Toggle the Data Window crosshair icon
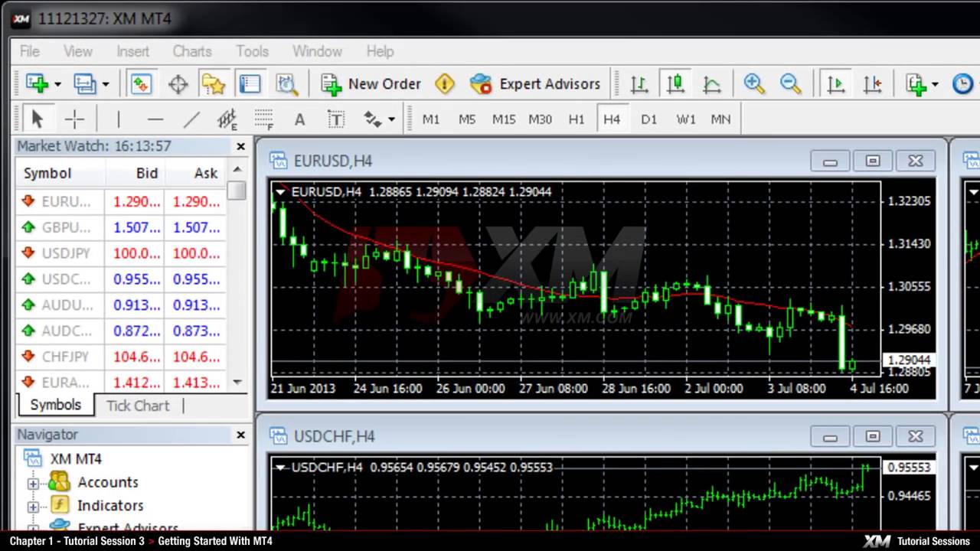 [x=178, y=83]
